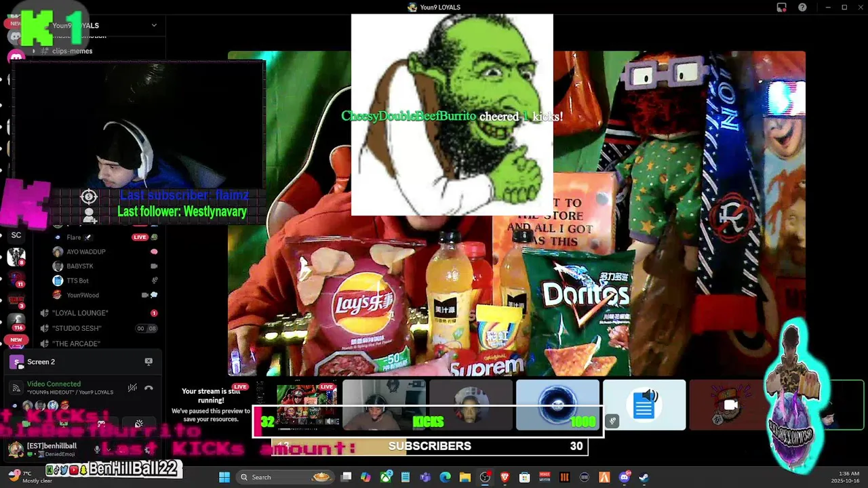Image resolution: width=868 pixels, height=488 pixels.
Task: Toggle noise suppression in voice panel
Action: pos(132,388)
